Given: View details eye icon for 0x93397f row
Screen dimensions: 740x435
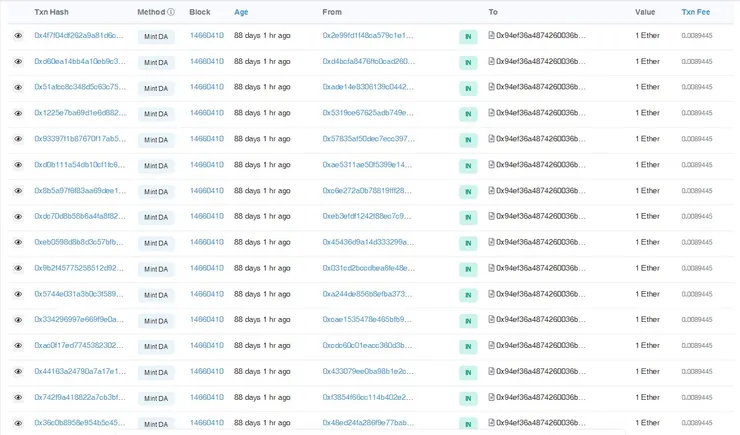Looking at the screenshot, I should (18, 139).
